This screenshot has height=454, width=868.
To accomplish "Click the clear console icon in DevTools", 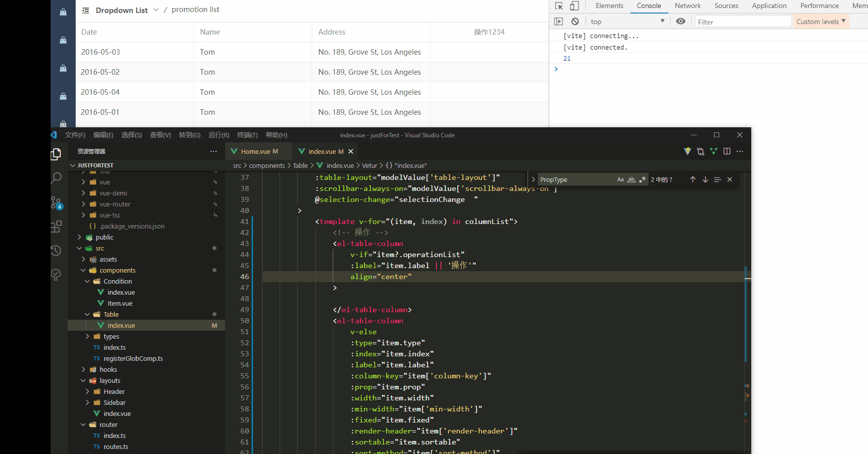I will pyautogui.click(x=575, y=21).
